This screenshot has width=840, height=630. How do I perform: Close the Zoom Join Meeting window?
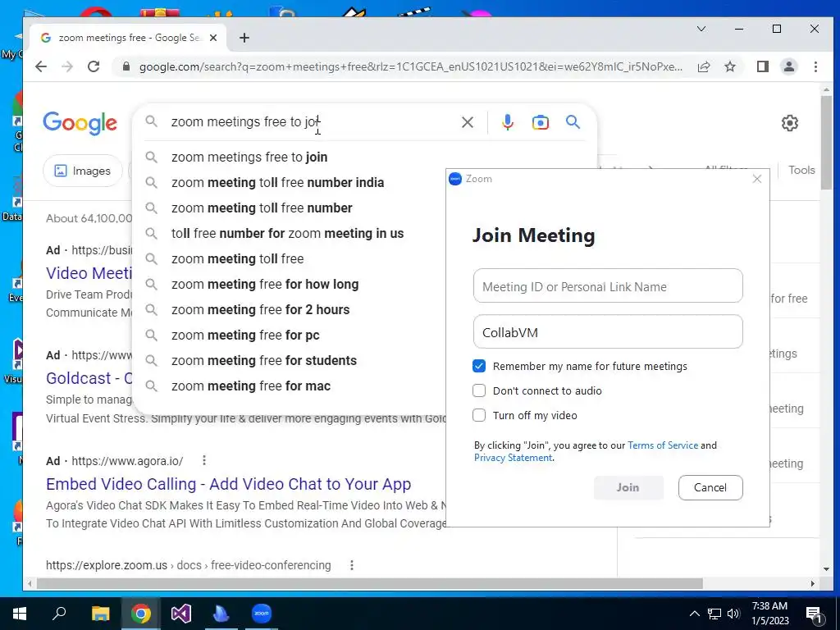(x=757, y=179)
